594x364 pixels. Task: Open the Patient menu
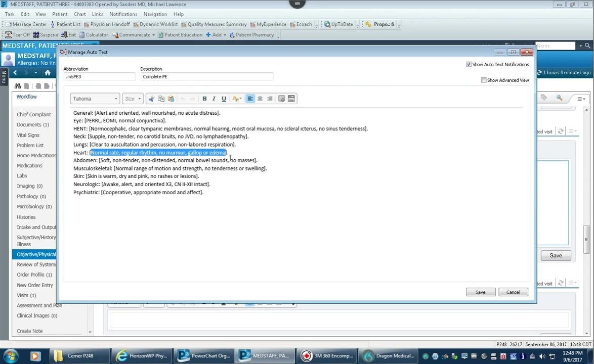(x=60, y=14)
